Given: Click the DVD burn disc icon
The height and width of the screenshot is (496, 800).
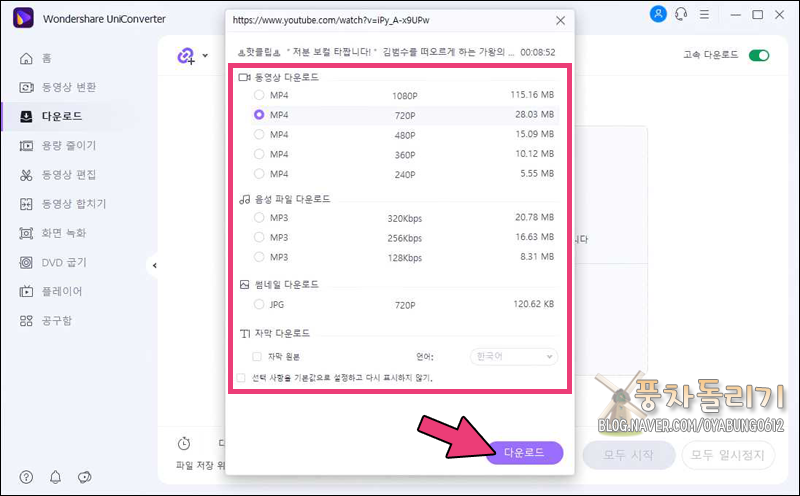Looking at the screenshot, I should click(26, 262).
